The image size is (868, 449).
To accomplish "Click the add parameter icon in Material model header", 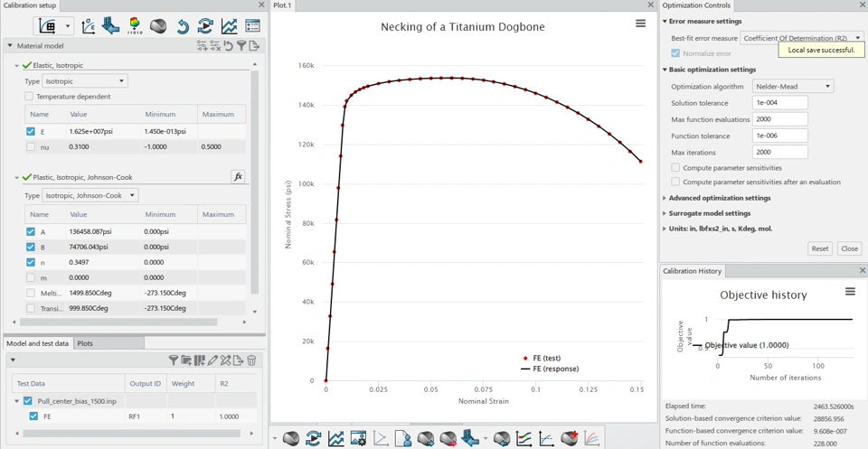I will click(x=203, y=46).
